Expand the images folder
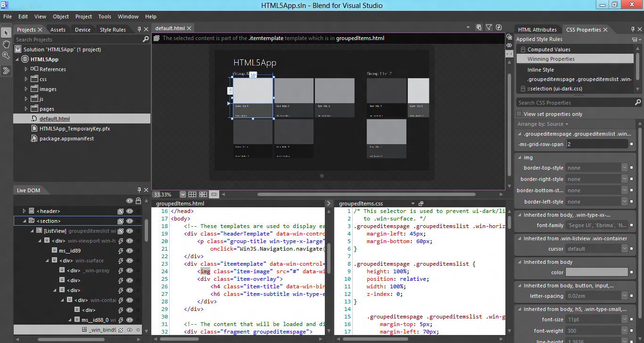This screenshot has width=644, height=343. [x=26, y=89]
